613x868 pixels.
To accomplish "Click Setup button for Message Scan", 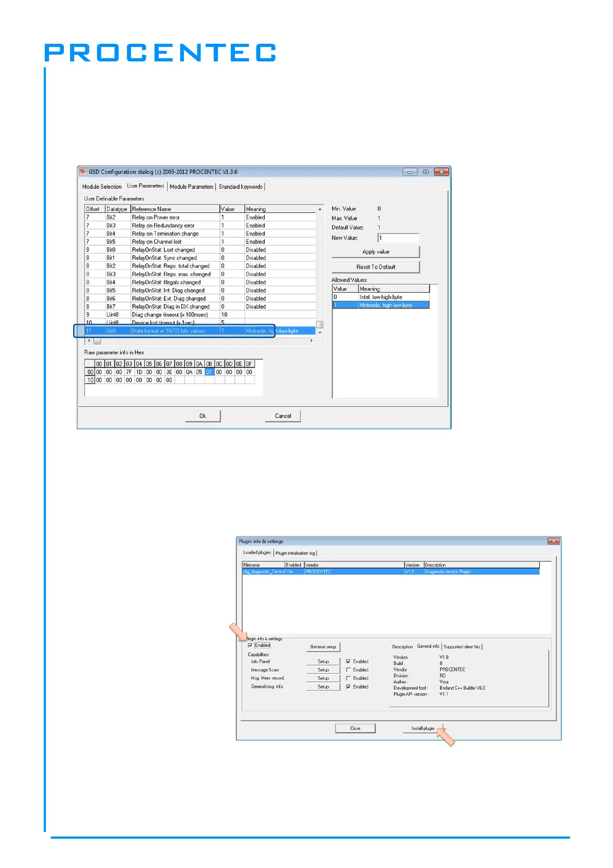I will point(323,670).
